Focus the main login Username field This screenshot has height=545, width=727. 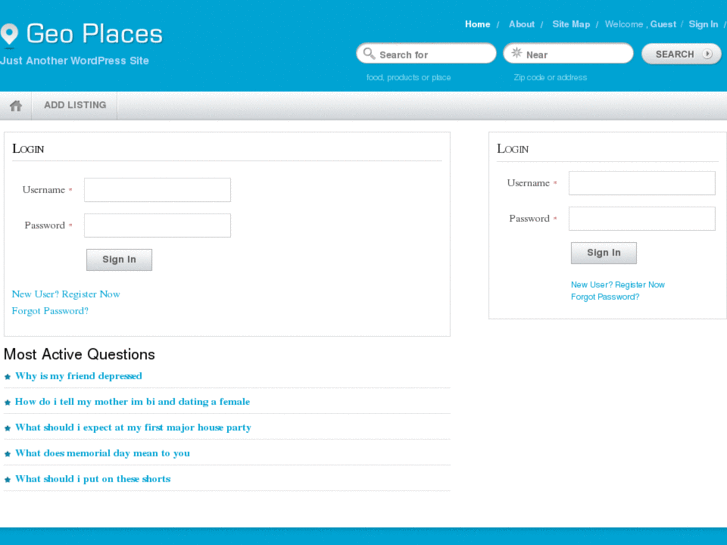[x=157, y=190]
